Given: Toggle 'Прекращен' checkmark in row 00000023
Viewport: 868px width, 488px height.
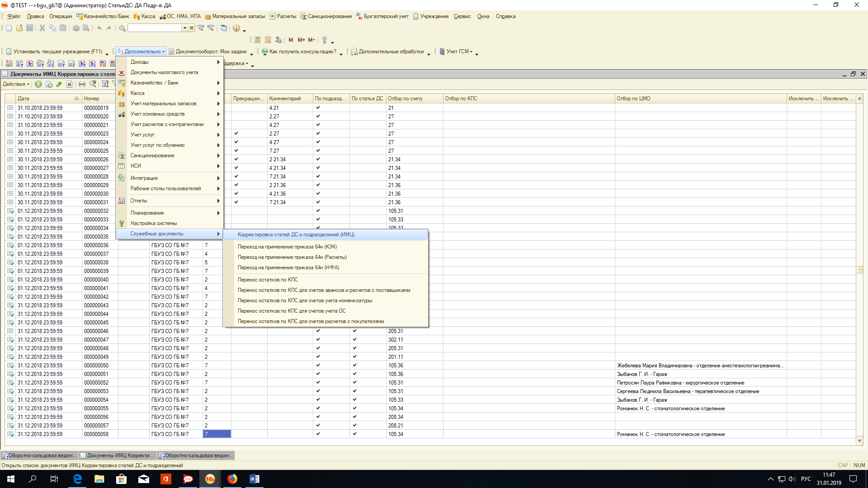Looking at the screenshot, I should 236,133.
